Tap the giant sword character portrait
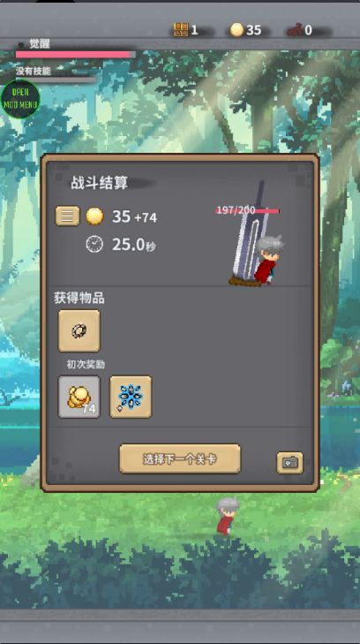The width and height of the screenshot is (360, 644). click(257, 233)
